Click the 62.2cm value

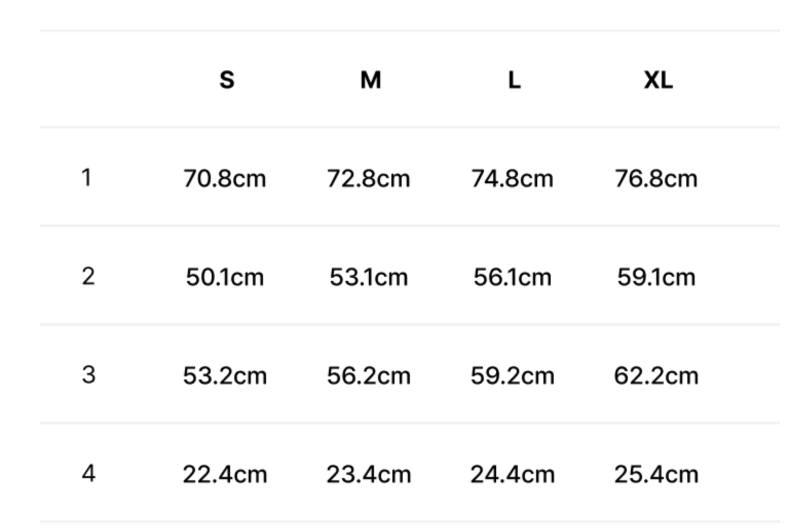pos(656,376)
